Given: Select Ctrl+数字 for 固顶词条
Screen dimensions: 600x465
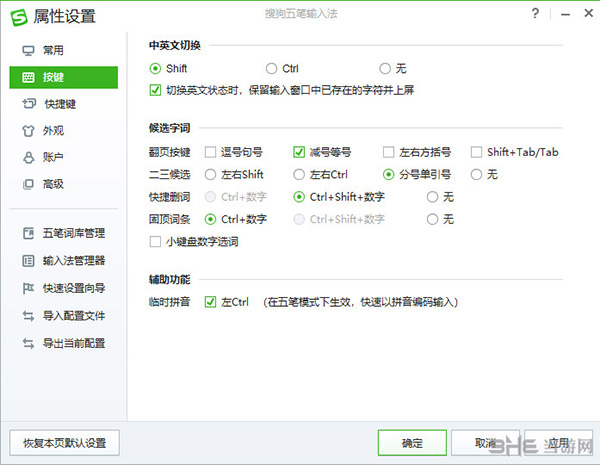Looking at the screenshot, I should pyautogui.click(x=210, y=219).
